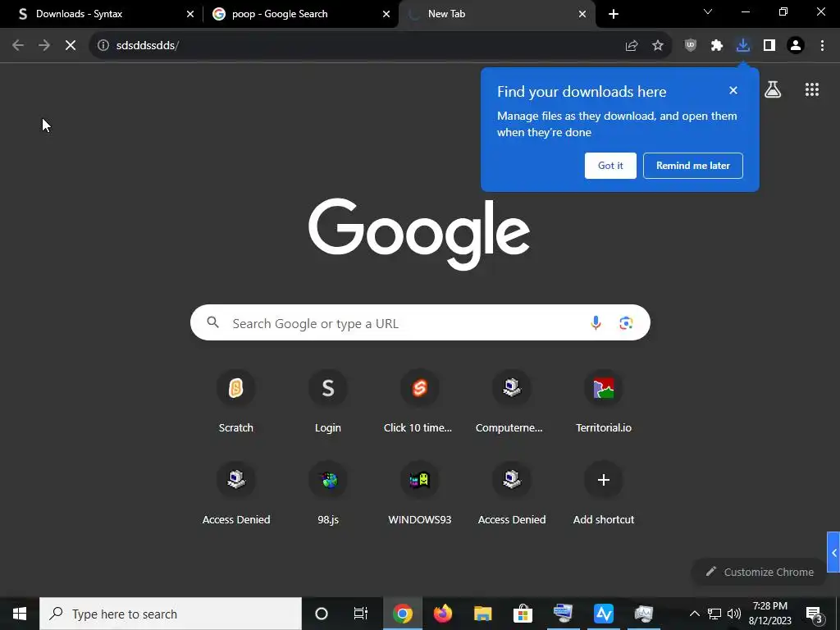Open File Explorer from the taskbar

pos(482,614)
